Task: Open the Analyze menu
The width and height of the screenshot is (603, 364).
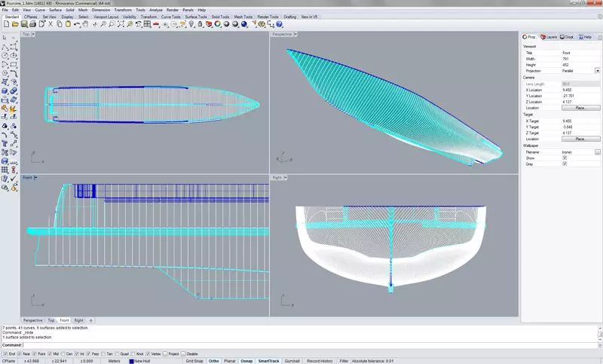Action: coord(155,10)
